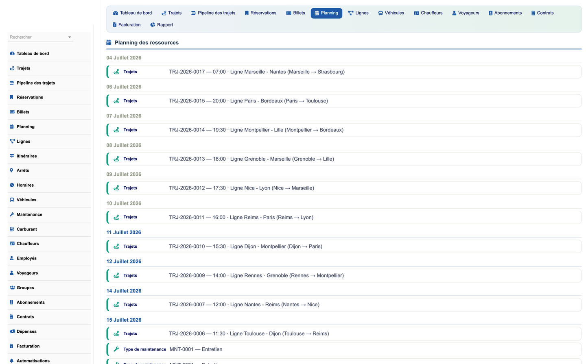Open the Chauffeurs top tab
588x364 pixels.
(428, 13)
